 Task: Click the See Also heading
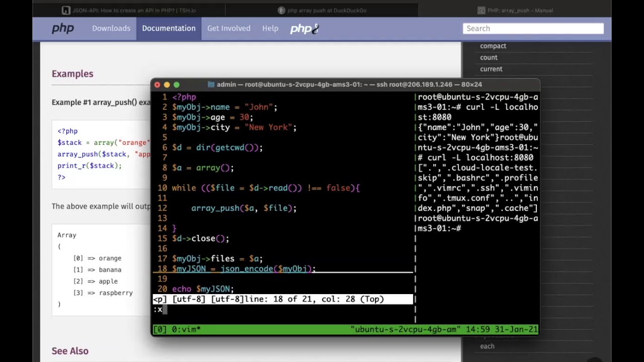click(x=70, y=351)
